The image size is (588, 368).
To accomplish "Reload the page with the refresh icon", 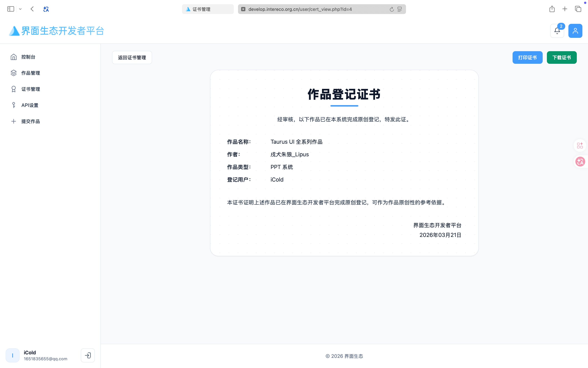I will coord(392,9).
